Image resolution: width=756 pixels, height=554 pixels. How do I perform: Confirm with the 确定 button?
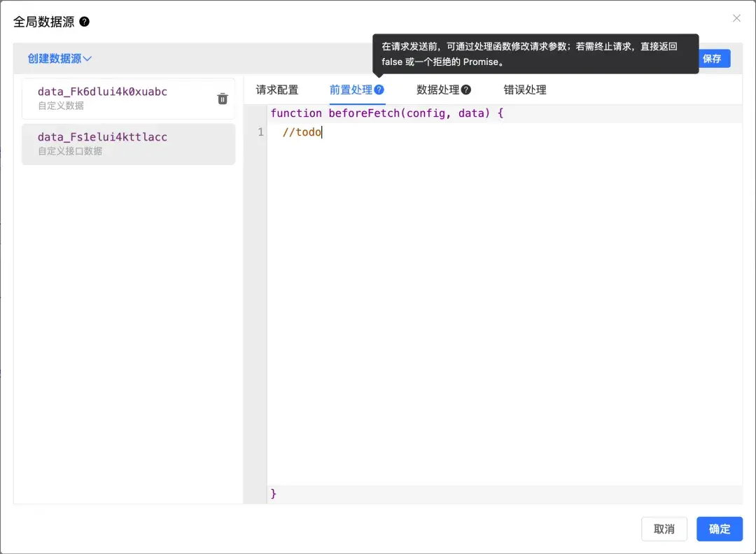pos(720,529)
